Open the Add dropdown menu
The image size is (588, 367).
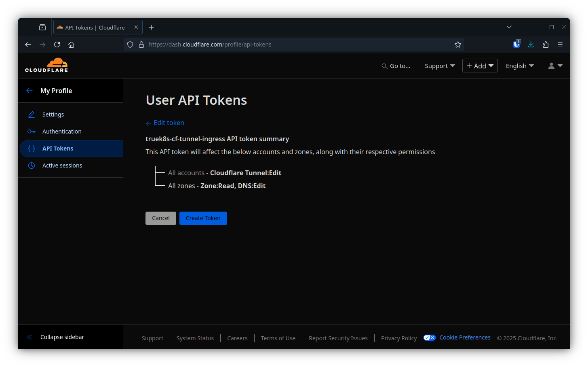coord(480,66)
